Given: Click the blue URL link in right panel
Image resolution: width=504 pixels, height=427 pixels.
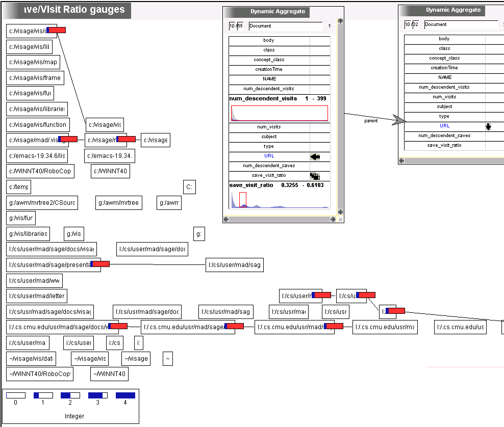Looking at the screenshot, I should pos(444,126).
